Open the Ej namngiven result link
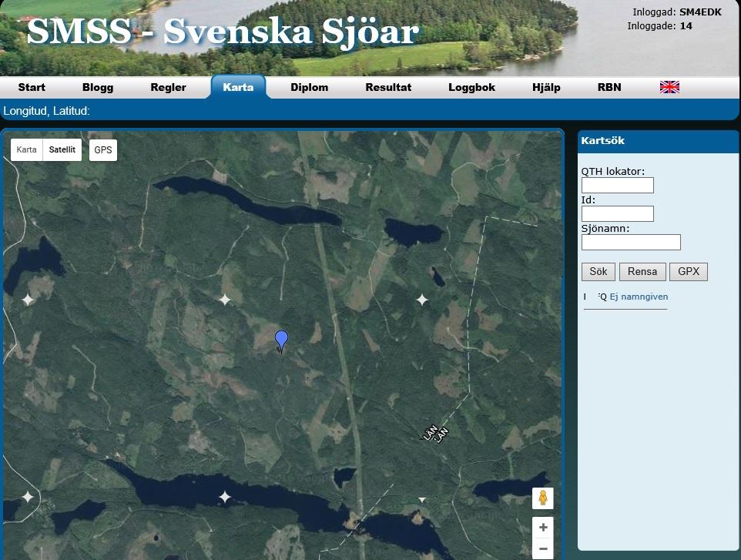The image size is (741, 560). tap(639, 297)
